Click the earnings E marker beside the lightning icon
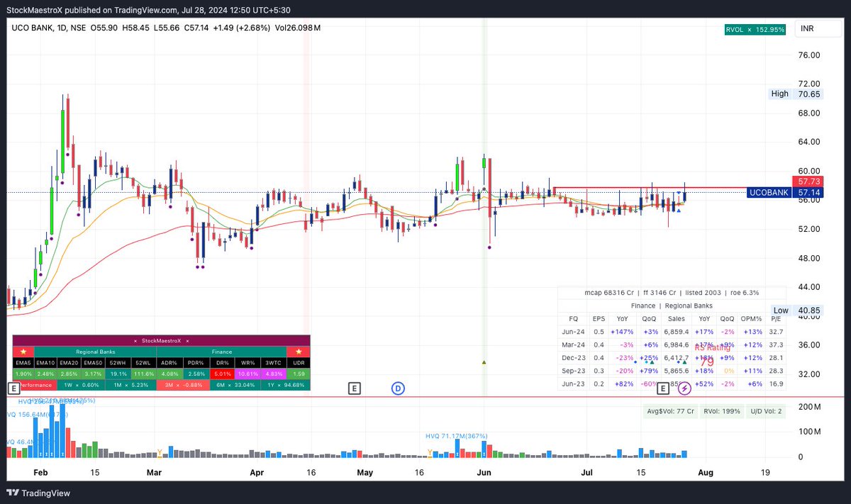 (x=663, y=388)
